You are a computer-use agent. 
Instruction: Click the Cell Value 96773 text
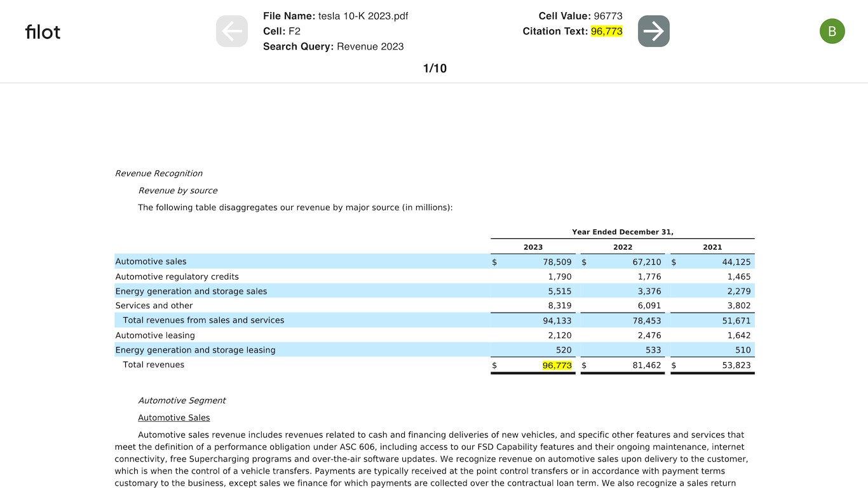pyautogui.click(x=607, y=16)
